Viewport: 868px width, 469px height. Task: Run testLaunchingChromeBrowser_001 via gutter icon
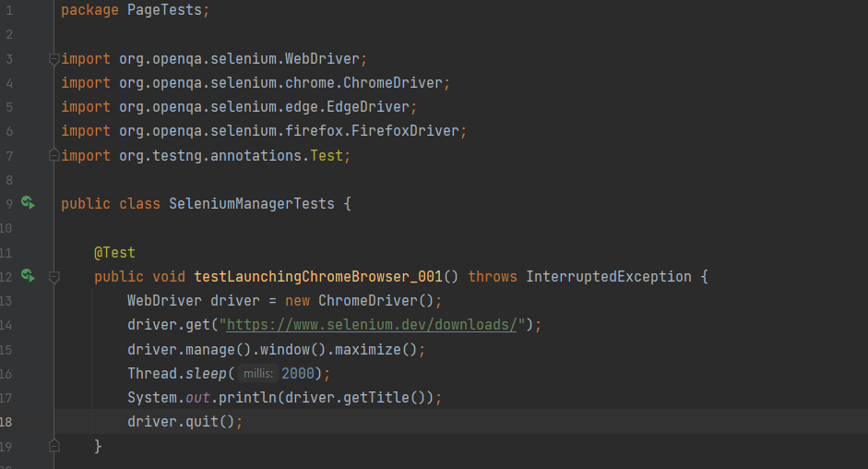(28, 275)
